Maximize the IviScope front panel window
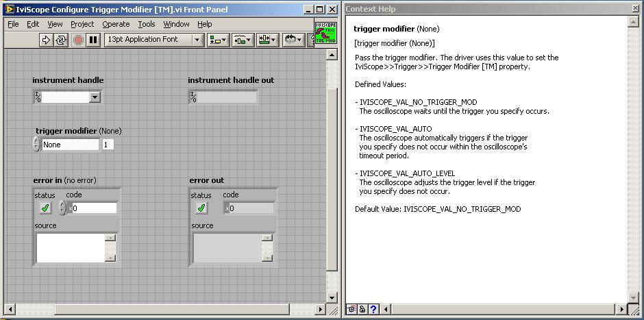The image size is (644, 320). click(x=319, y=10)
